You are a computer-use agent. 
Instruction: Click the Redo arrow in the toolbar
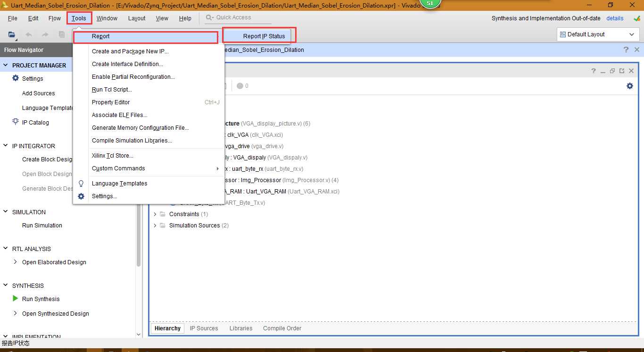(45, 34)
